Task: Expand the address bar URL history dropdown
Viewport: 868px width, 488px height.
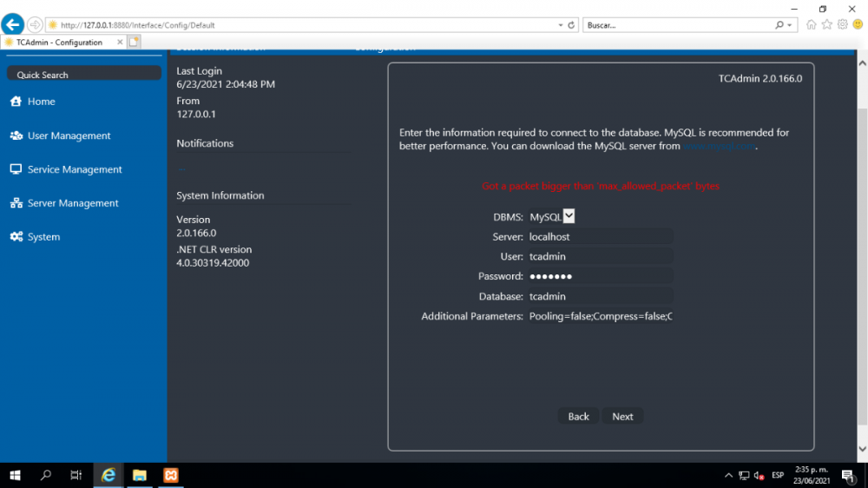Action: tap(561, 25)
